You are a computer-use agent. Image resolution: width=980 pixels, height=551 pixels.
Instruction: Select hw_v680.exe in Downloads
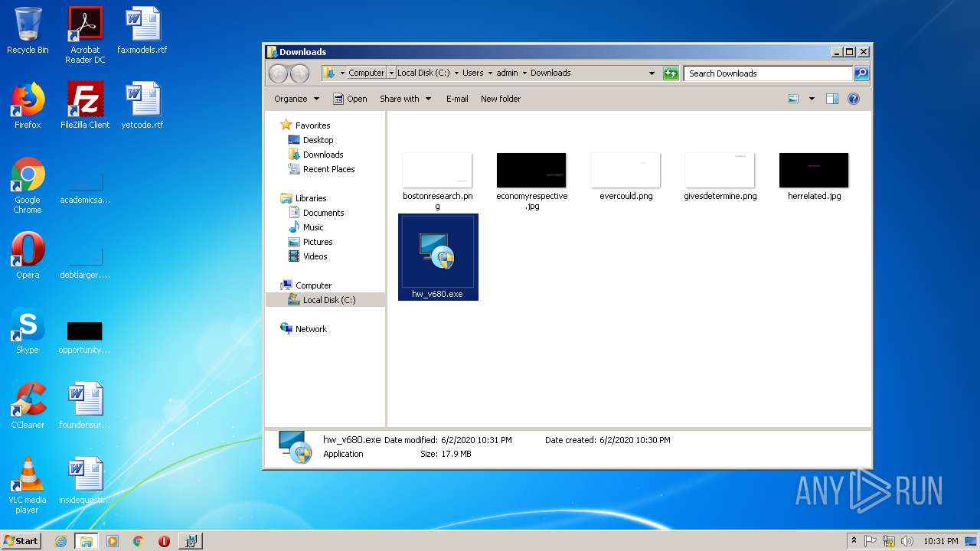pos(438,257)
